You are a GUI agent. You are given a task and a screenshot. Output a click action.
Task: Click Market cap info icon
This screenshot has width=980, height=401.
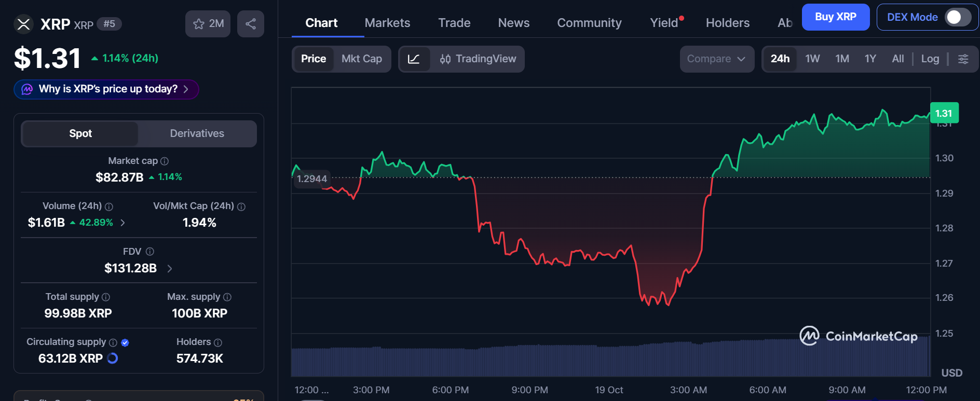(165, 161)
